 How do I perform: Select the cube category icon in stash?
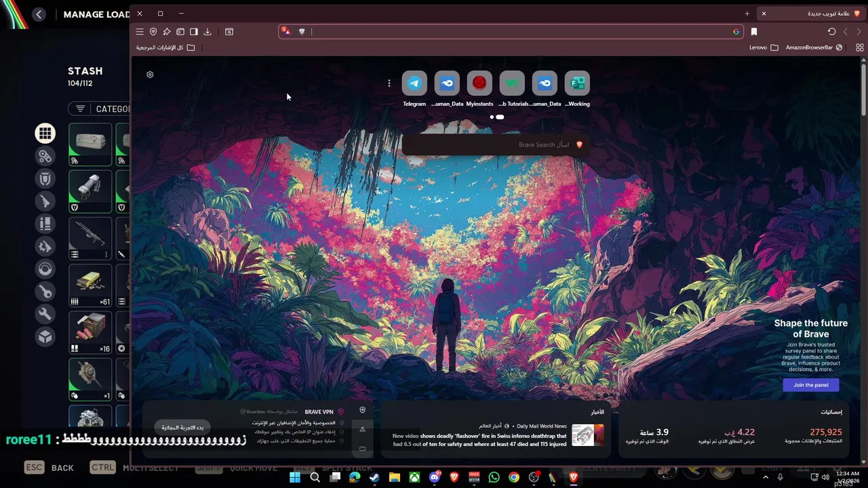point(45,336)
